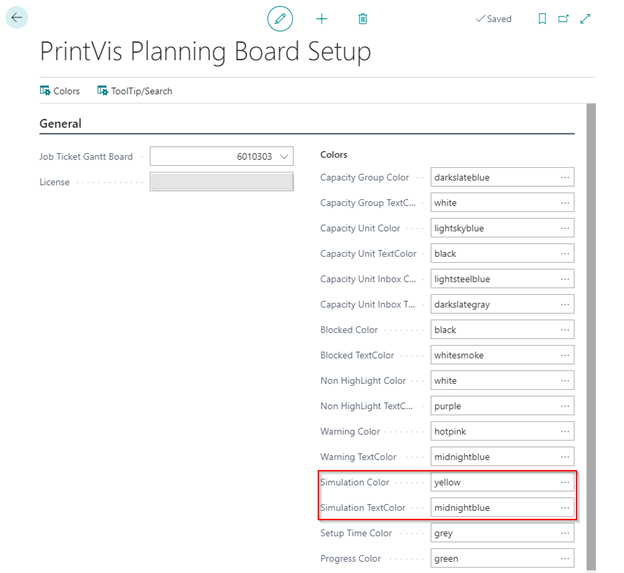Open lookup for Capacity Group Color
The height and width of the screenshot is (573, 624).
point(565,178)
